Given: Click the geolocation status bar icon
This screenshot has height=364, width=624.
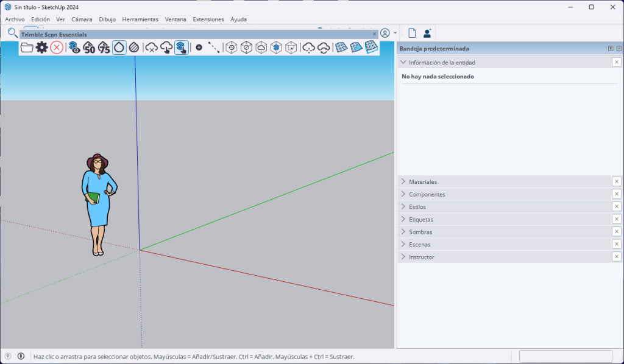Looking at the screenshot, I should [x=8, y=357].
